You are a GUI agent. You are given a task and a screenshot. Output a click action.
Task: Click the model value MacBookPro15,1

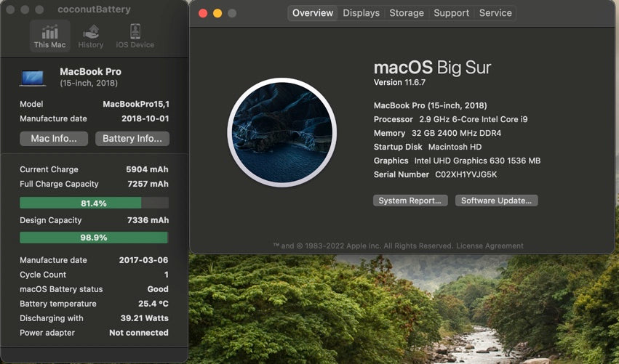click(x=136, y=104)
